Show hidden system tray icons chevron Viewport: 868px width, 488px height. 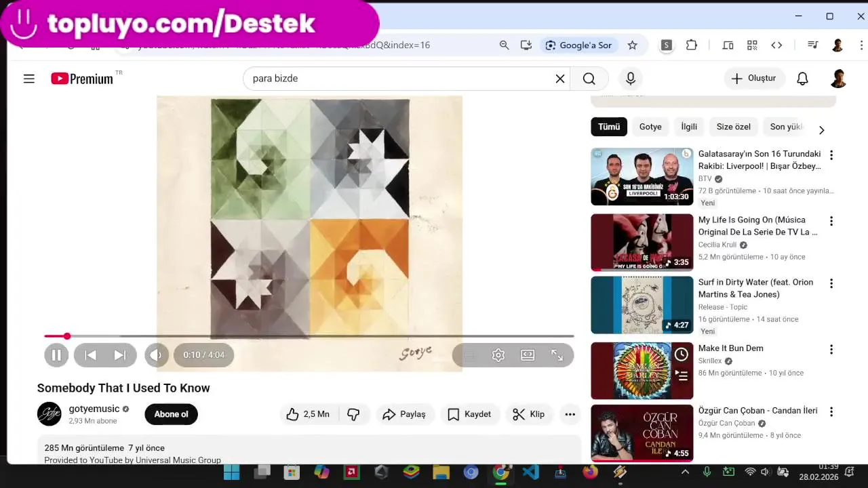pos(685,472)
